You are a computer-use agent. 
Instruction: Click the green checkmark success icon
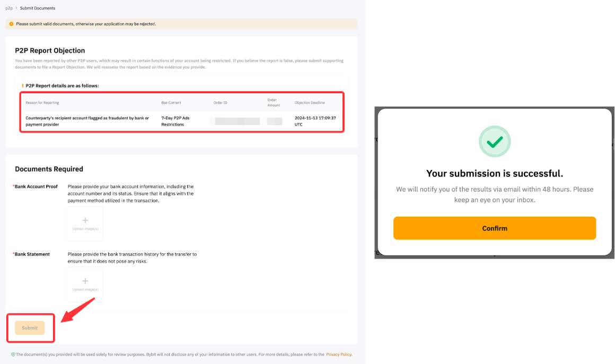click(x=495, y=141)
